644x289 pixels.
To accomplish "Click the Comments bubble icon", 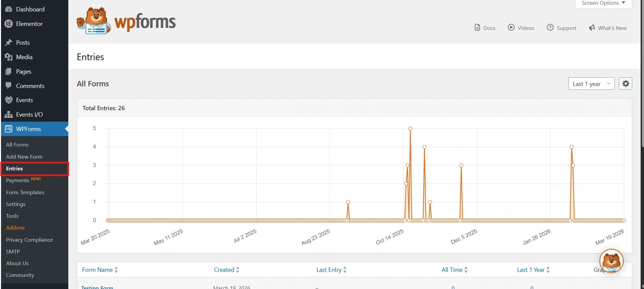I will point(9,86).
